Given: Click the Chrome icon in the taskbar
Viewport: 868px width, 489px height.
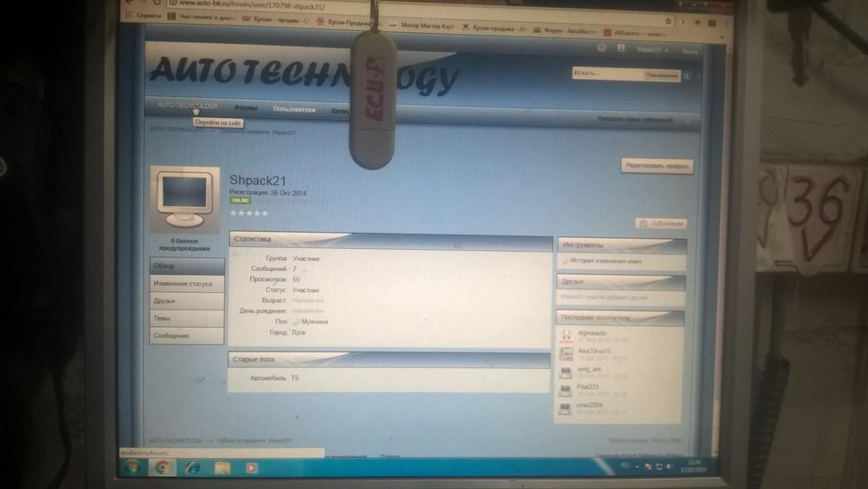Looking at the screenshot, I should click(x=161, y=468).
